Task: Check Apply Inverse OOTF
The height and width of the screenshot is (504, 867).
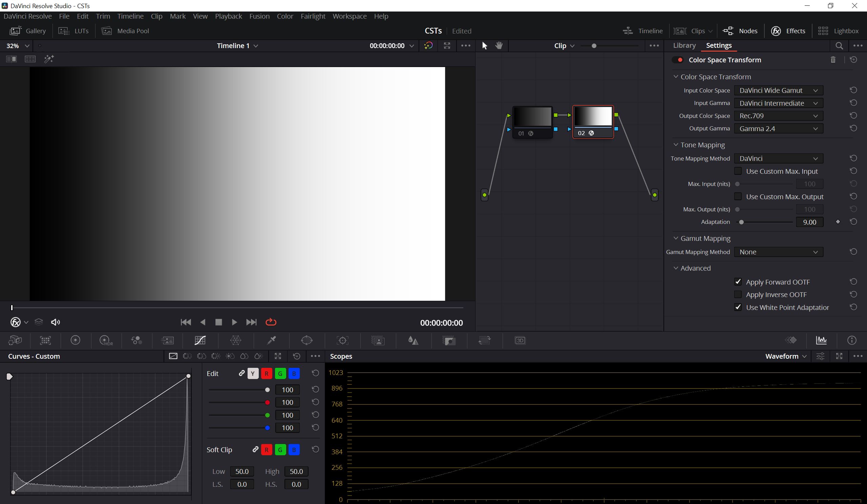Action: click(738, 294)
